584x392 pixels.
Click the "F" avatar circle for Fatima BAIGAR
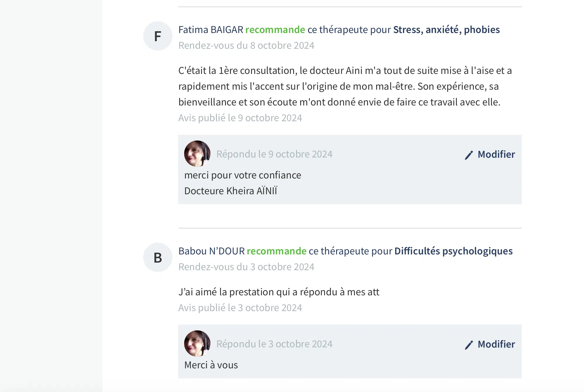(x=158, y=36)
